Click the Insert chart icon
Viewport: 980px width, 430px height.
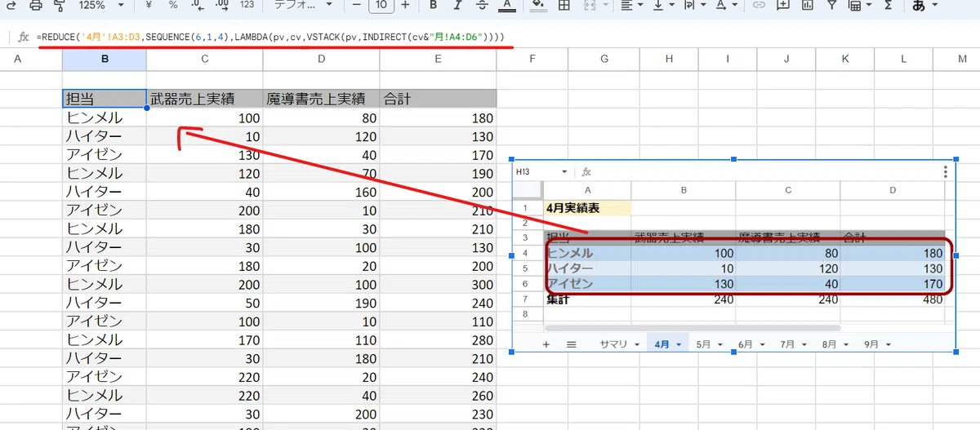(x=808, y=5)
